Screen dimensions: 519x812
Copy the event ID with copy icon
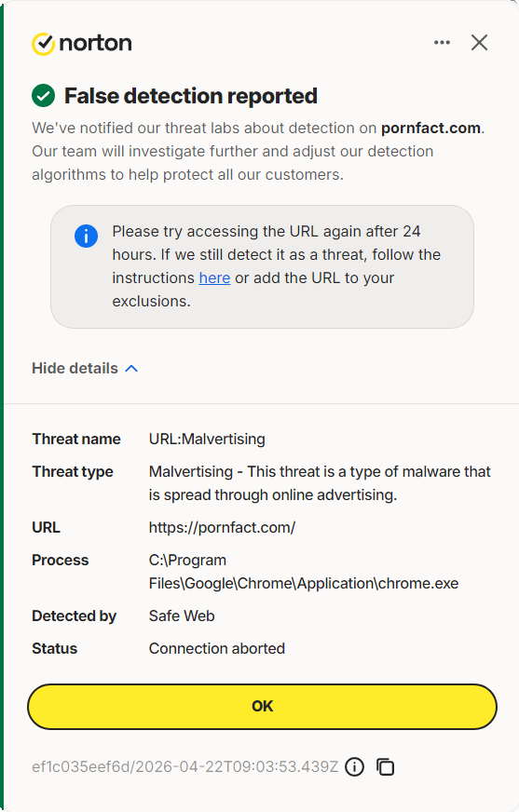coord(386,766)
